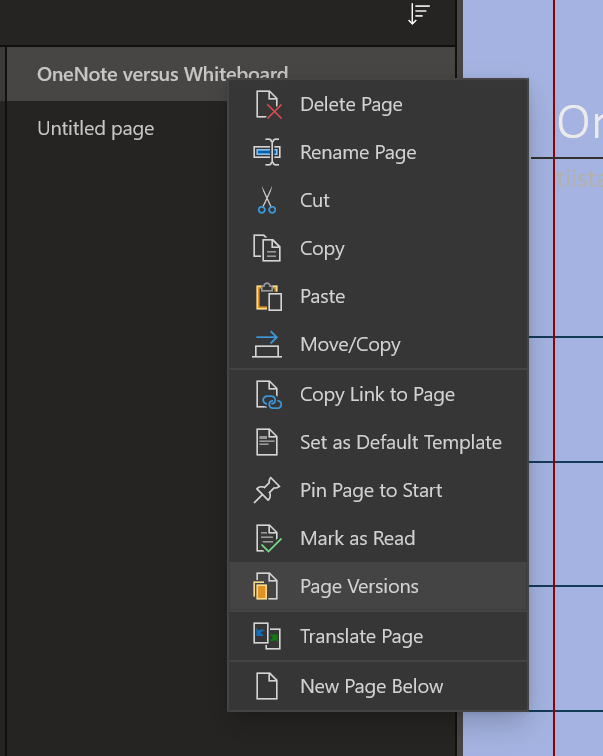Viewport: 603px width, 756px height.
Task: Choose Pin Page to Start
Action: click(x=371, y=491)
